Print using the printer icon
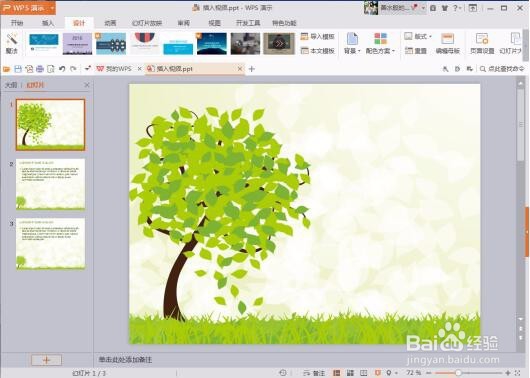 click(x=40, y=69)
